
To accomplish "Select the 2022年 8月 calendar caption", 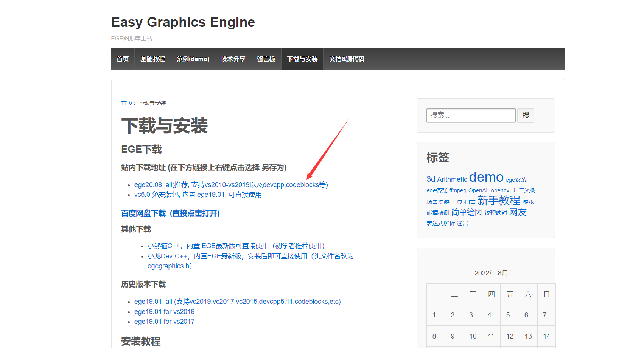I will tap(491, 273).
